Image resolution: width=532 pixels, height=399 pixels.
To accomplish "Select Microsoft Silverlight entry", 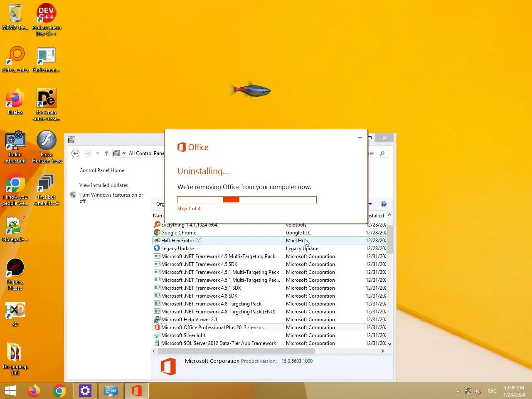I will click(269, 335).
